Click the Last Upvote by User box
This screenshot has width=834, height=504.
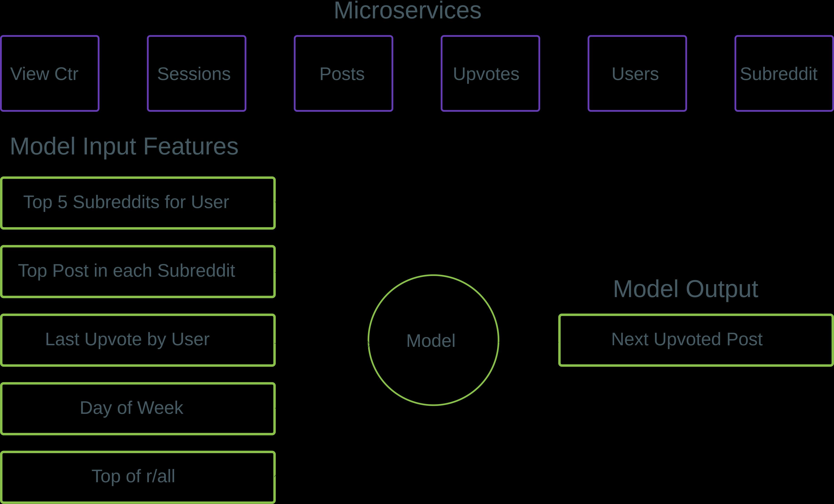[x=138, y=340]
